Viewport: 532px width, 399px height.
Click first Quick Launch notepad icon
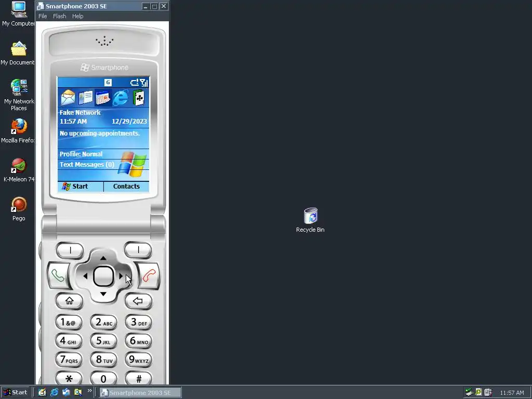coord(42,392)
